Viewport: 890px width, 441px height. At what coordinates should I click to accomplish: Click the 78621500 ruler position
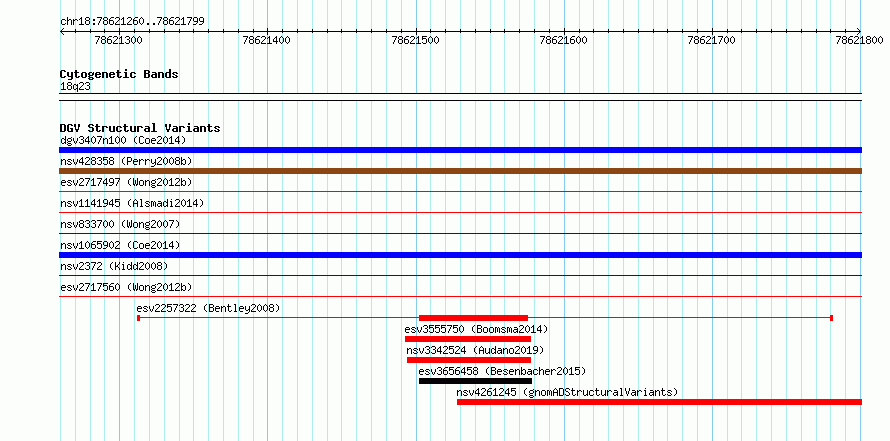click(x=415, y=40)
